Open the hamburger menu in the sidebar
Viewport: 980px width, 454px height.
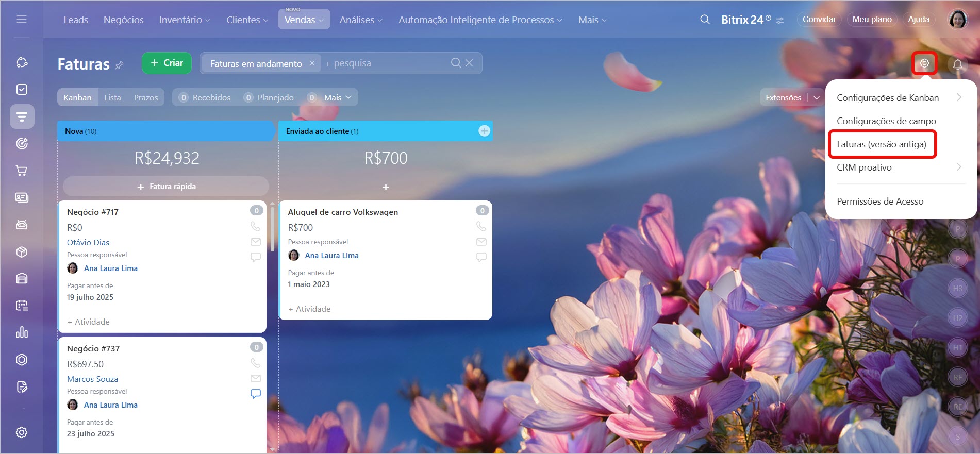[x=22, y=20]
